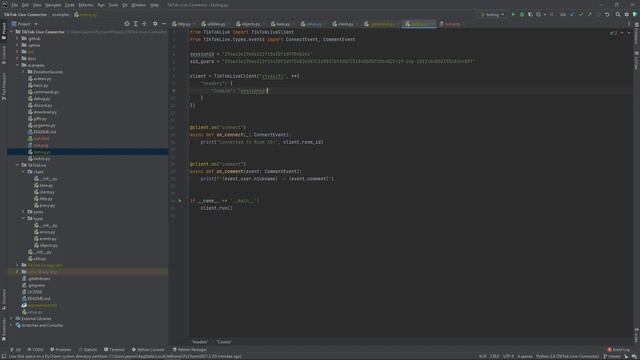Open the testing run configuration dropdown

tap(492, 14)
